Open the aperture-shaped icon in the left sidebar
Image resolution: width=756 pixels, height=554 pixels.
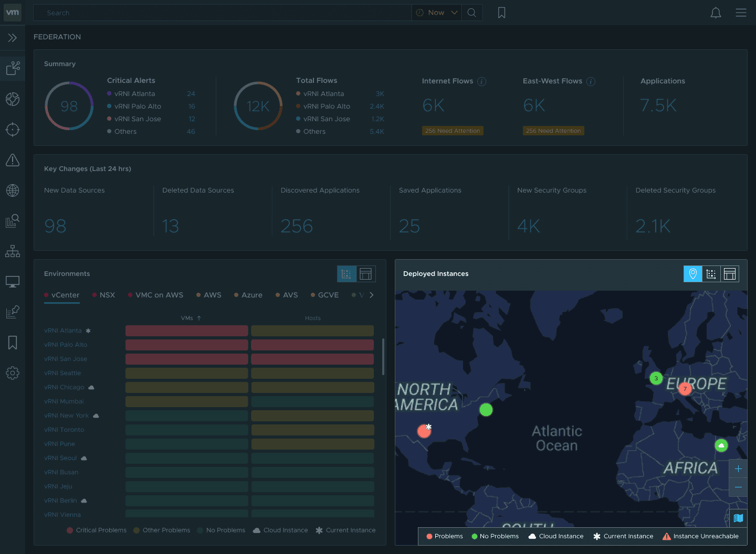[13, 99]
